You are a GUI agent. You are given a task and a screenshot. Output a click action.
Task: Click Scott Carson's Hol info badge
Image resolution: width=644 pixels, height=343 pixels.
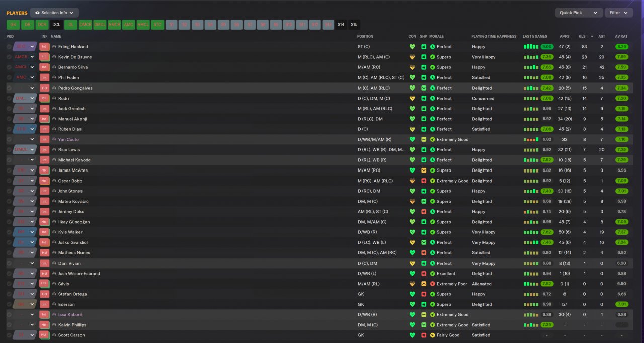(x=44, y=335)
